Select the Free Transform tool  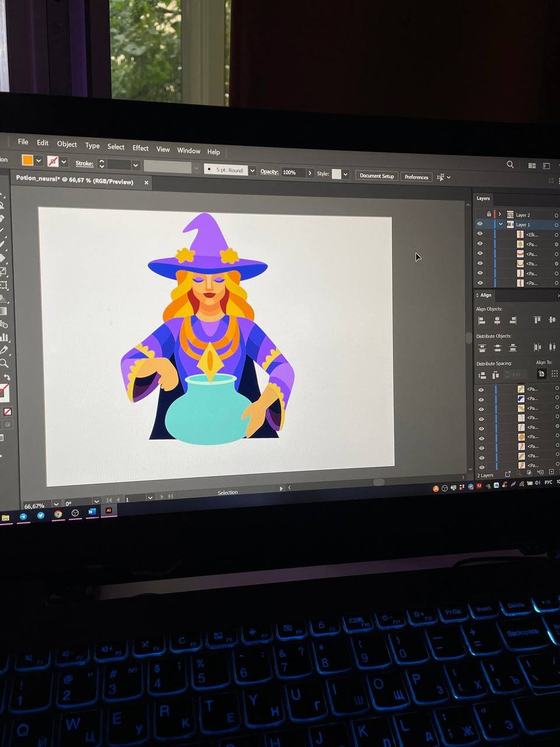tap(4, 284)
